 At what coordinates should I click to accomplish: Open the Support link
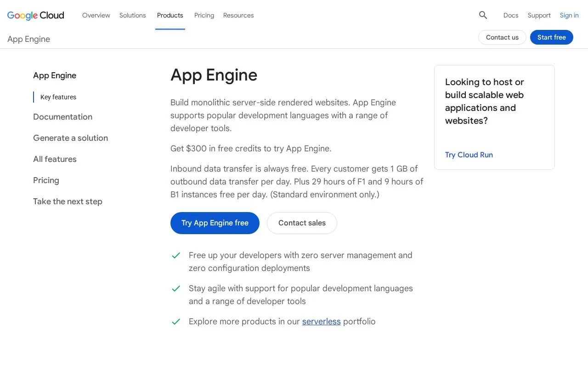click(x=539, y=15)
